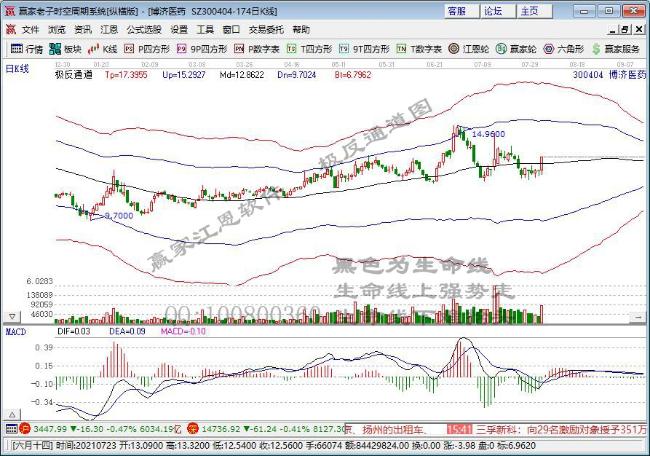The height and width of the screenshot is (456, 650).
Task: Open the P四方形 tool
Action: [147, 49]
